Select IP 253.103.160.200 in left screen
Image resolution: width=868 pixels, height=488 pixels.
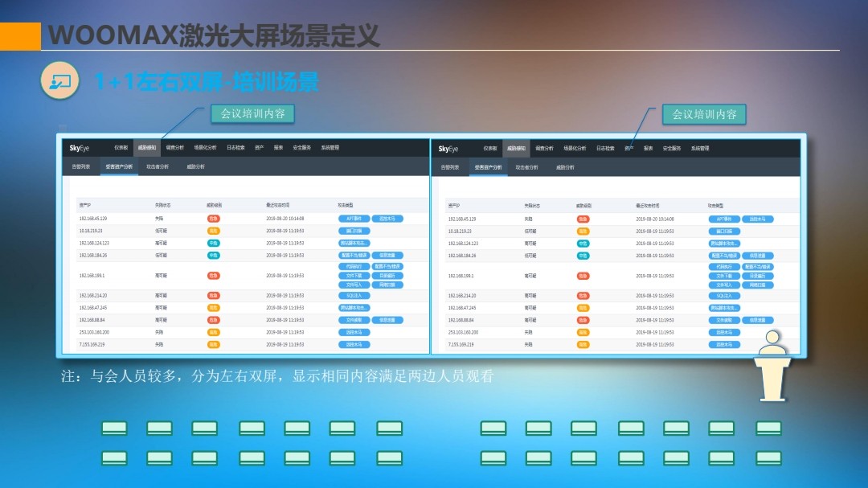[x=94, y=332]
